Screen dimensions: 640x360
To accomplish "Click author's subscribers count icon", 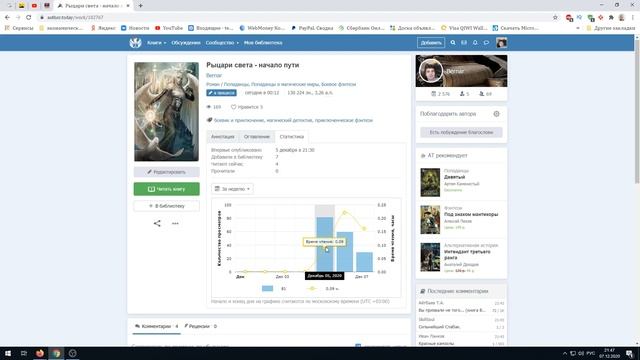I will click(x=482, y=94).
